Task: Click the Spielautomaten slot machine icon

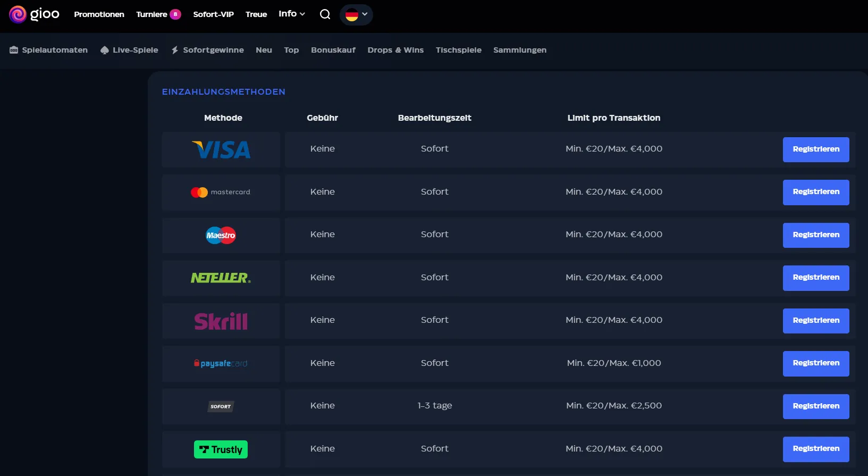Action: click(14, 50)
